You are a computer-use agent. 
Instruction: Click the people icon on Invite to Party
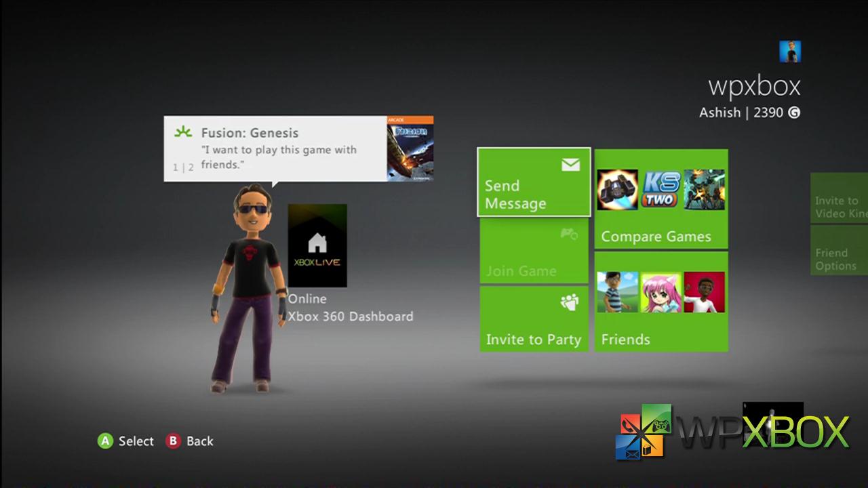tap(569, 302)
